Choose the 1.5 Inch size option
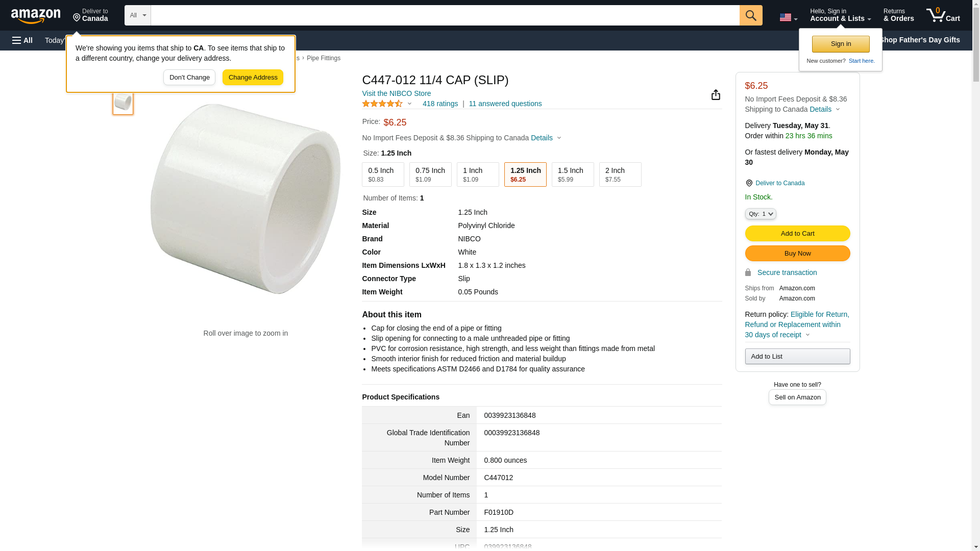This screenshot has height=551, width=980. (x=572, y=174)
